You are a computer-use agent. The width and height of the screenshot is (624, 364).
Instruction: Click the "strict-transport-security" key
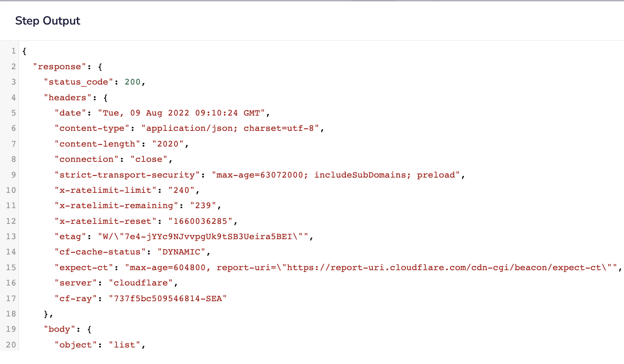pos(127,175)
